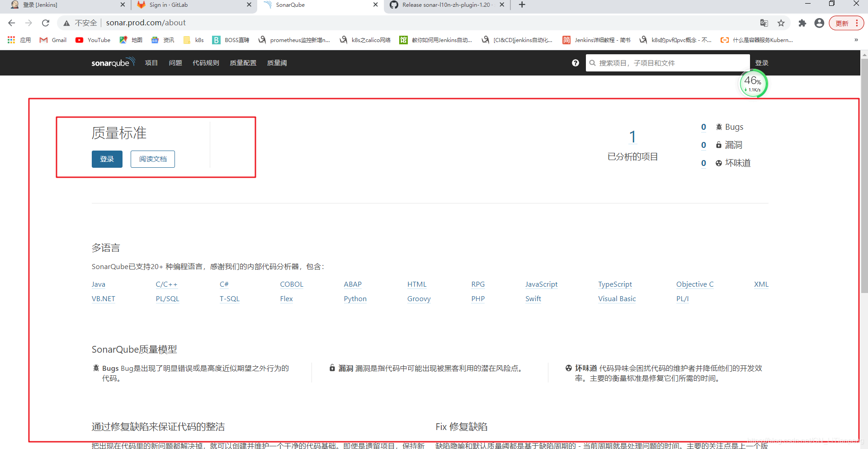Click the code smell icon beside 坏味道

[x=719, y=163]
